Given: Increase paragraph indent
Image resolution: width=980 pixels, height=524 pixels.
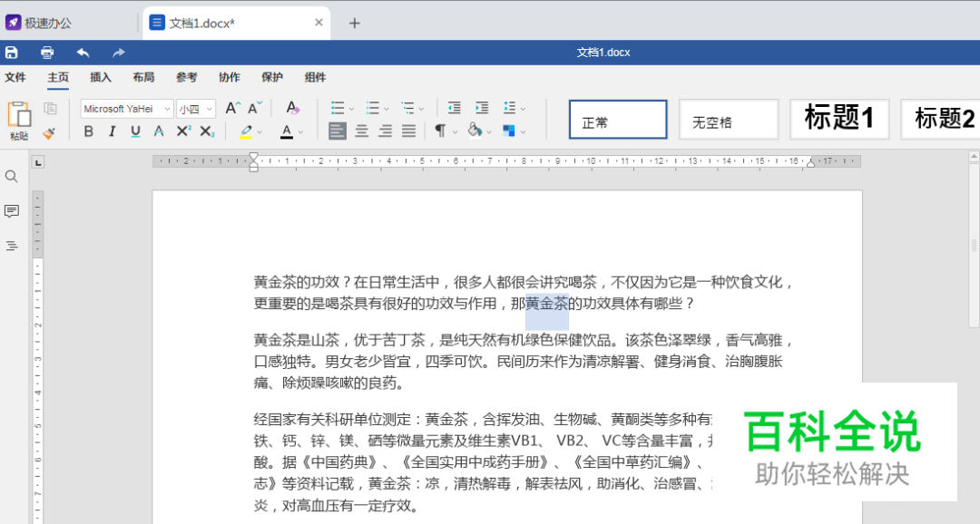Looking at the screenshot, I should [x=482, y=108].
